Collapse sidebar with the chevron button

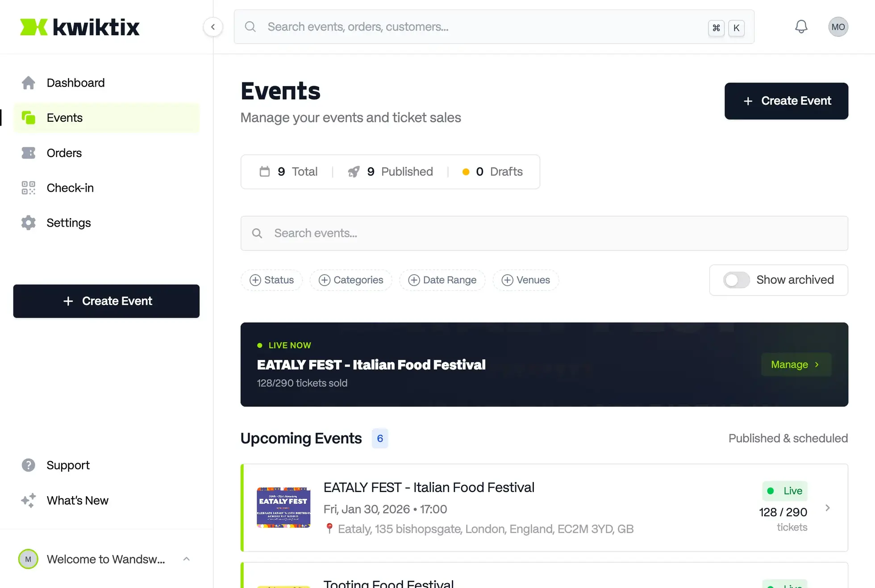tap(213, 27)
